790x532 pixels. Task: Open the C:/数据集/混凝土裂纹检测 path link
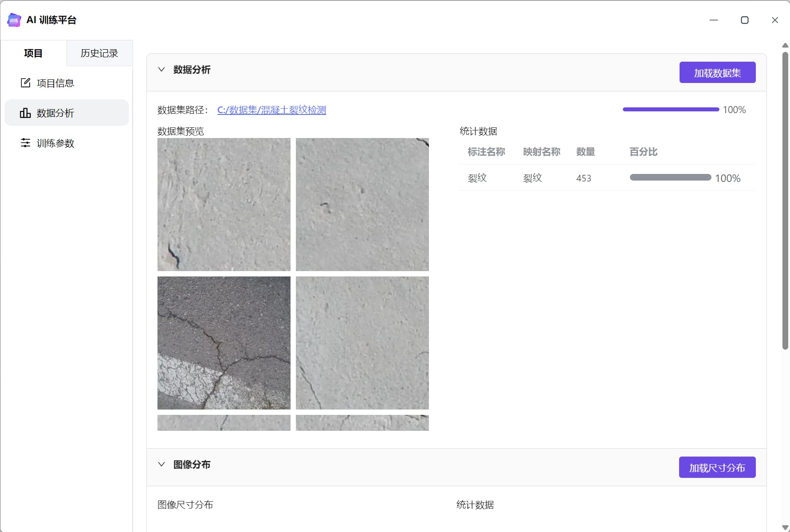271,110
